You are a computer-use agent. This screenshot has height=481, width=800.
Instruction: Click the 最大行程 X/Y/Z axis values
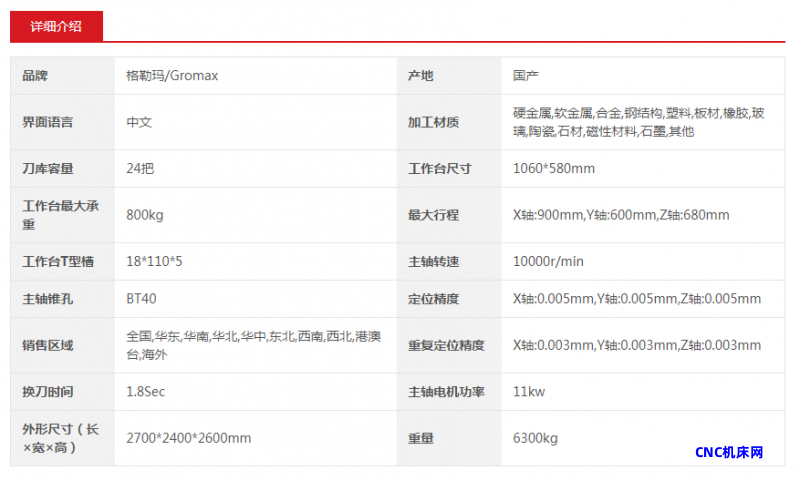(620, 215)
